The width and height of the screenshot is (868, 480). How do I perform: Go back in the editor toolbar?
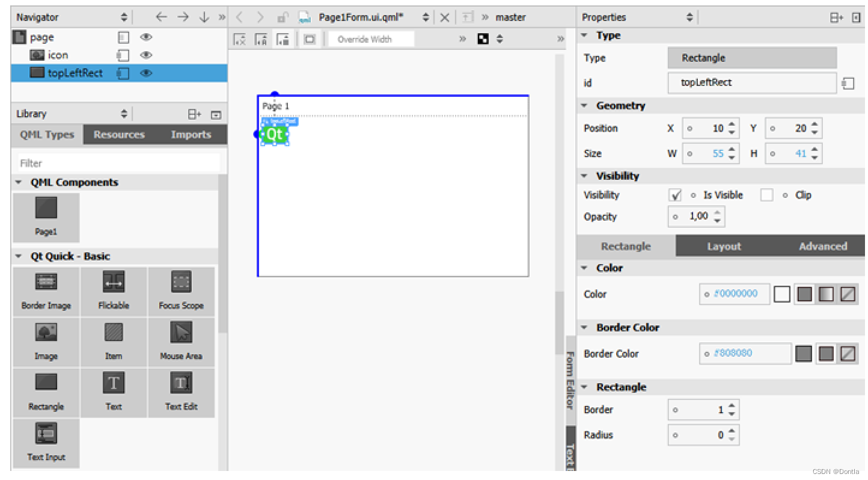239,17
